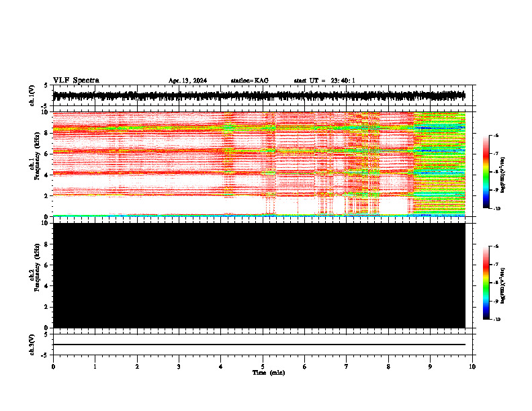Screen dimensions: 532x411
Task: Click the ch.1(V) waveform strip
Action: point(259,96)
